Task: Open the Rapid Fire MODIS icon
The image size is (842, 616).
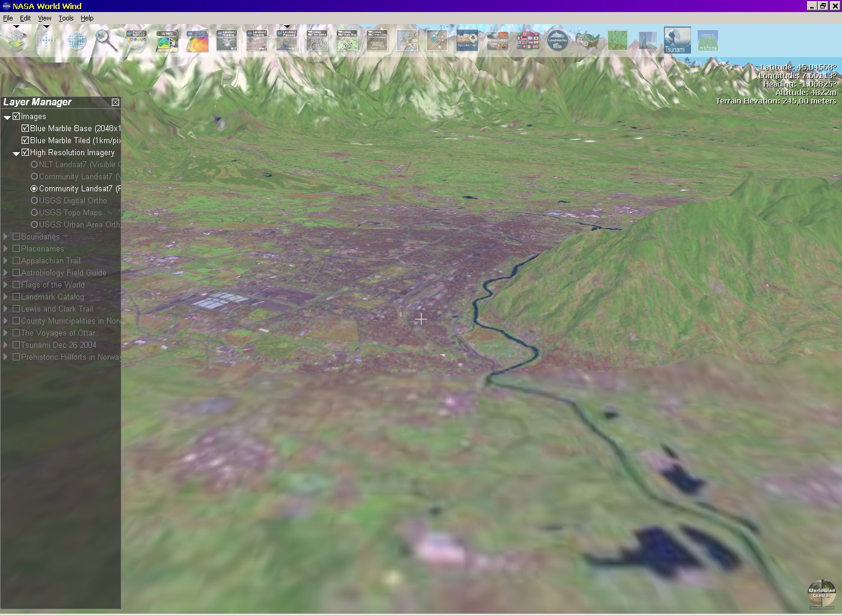Action: [x=137, y=40]
